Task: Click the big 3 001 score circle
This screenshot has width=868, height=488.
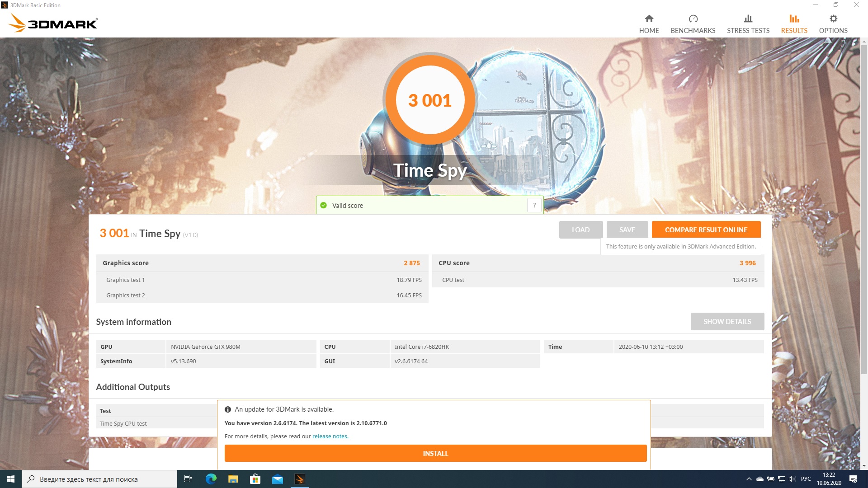Action: click(429, 100)
